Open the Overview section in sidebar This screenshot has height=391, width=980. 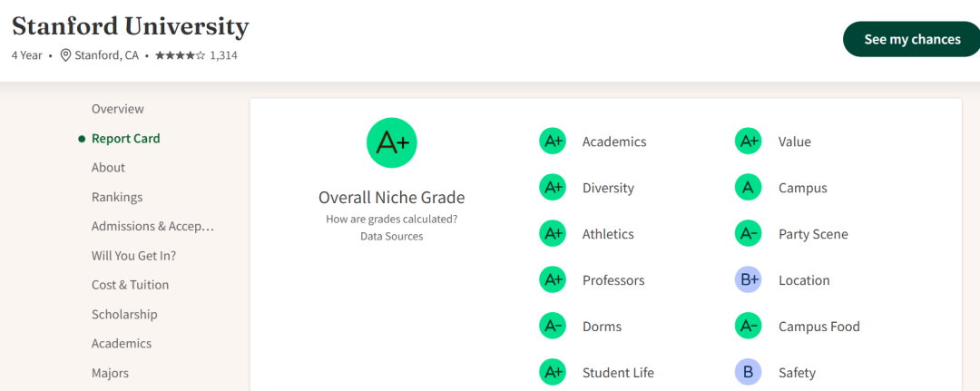click(x=117, y=109)
